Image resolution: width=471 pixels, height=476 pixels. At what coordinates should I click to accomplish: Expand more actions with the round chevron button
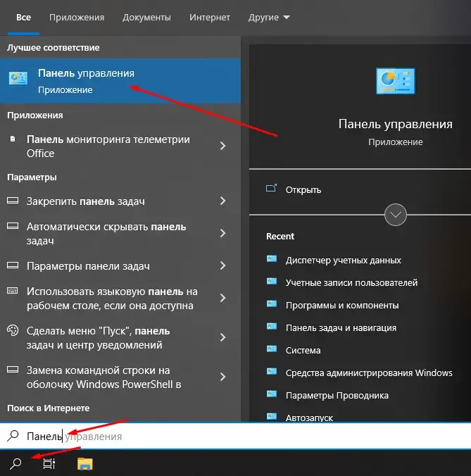coord(396,215)
